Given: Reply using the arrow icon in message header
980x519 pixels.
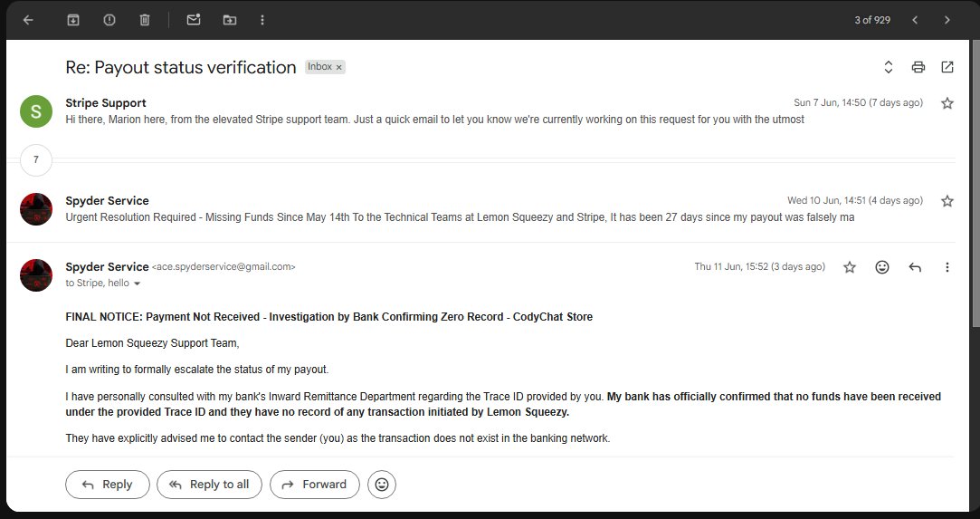Looking at the screenshot, I should point(915,267).
